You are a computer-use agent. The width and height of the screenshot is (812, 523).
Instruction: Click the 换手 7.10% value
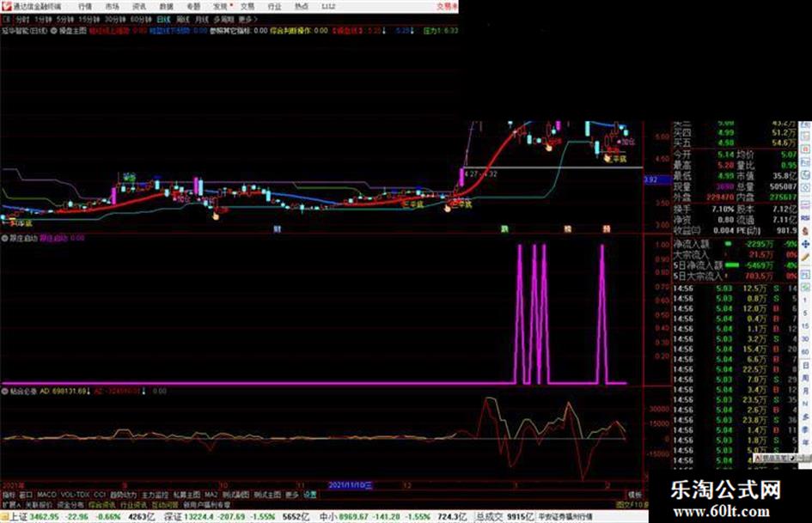click(723, 210)
